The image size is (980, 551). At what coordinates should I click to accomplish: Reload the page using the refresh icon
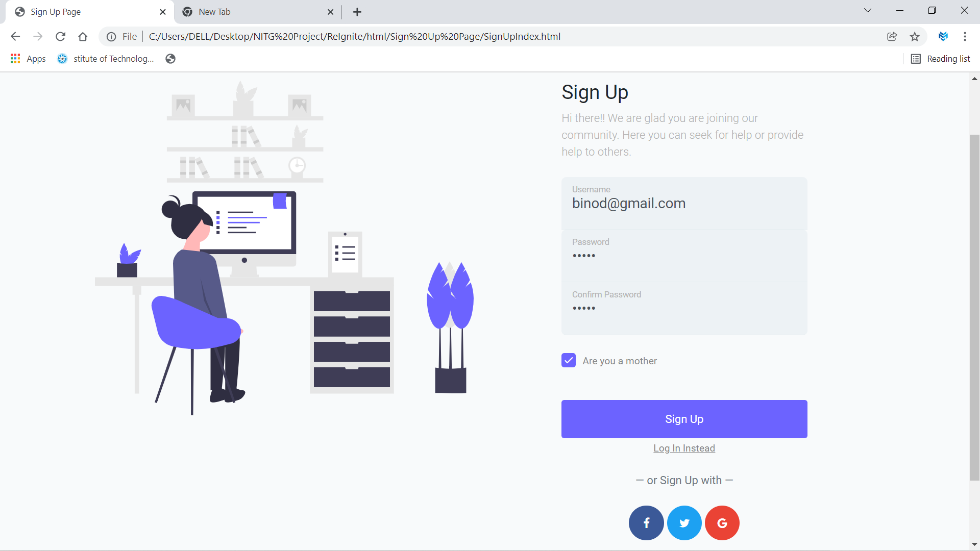pyautogui.click(x=60, y=37)
